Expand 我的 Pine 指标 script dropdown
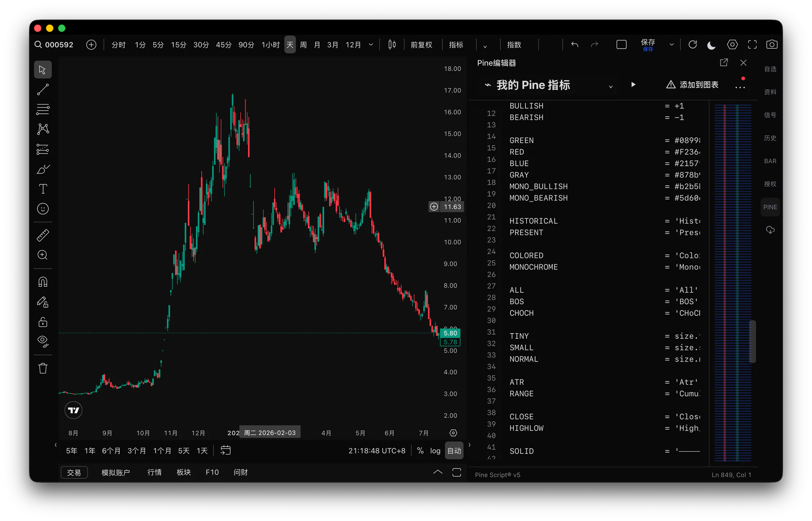 click(x=611, y=86)
